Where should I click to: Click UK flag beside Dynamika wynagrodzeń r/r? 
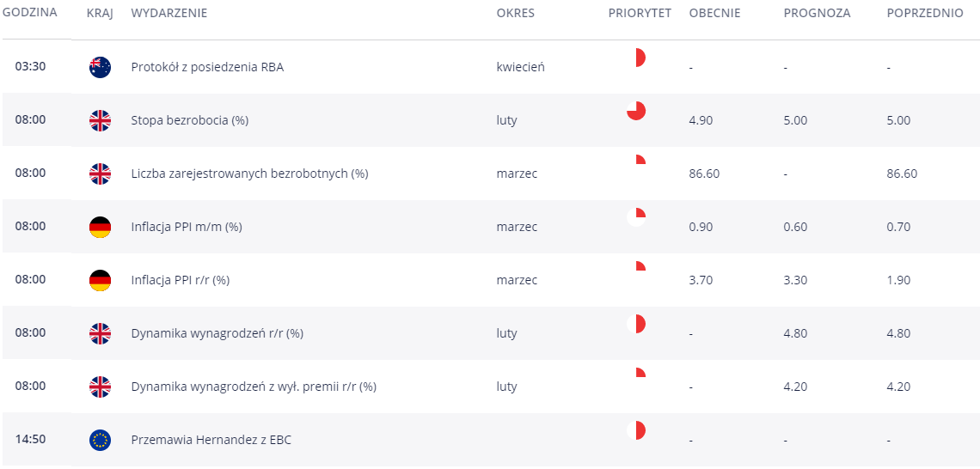tap(100, 333)
